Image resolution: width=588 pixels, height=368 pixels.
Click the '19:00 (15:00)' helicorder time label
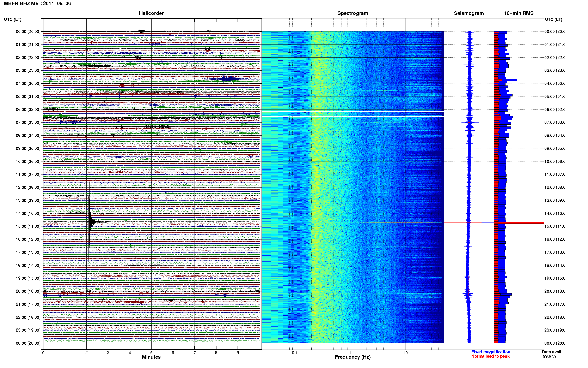pyautogui.click(x=28, y=278)
